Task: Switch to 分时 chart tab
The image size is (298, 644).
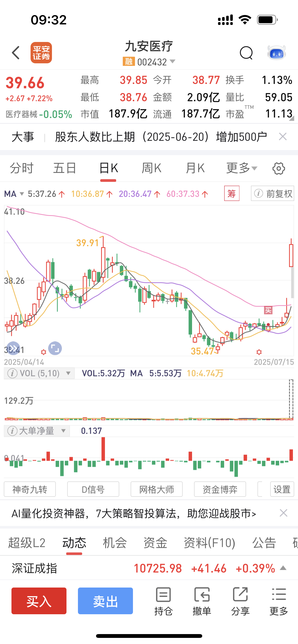Action: 22,168
